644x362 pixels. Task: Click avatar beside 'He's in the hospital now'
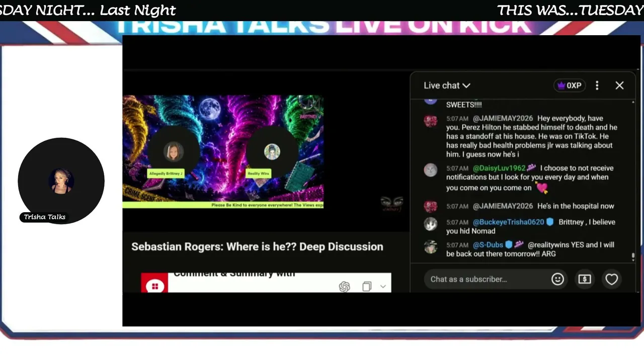tap(431, 207)
